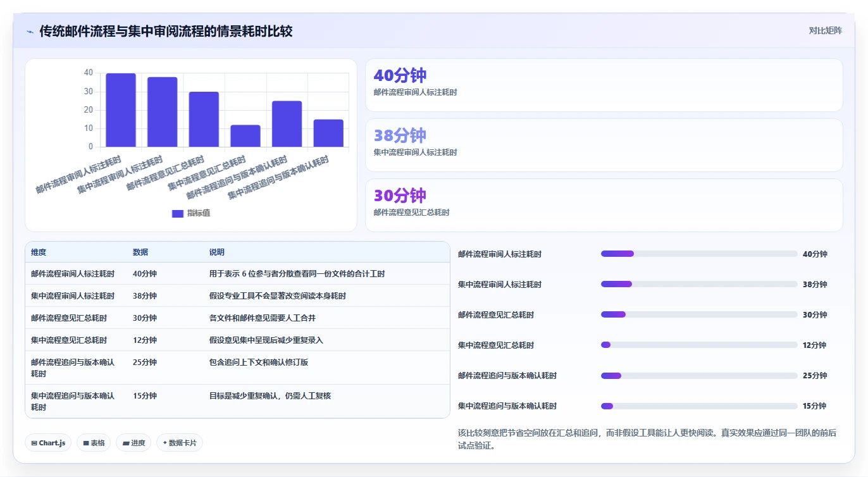Click table data cell 40分钟
Viewport: 868px width, 477px height.
coord(145,274)
